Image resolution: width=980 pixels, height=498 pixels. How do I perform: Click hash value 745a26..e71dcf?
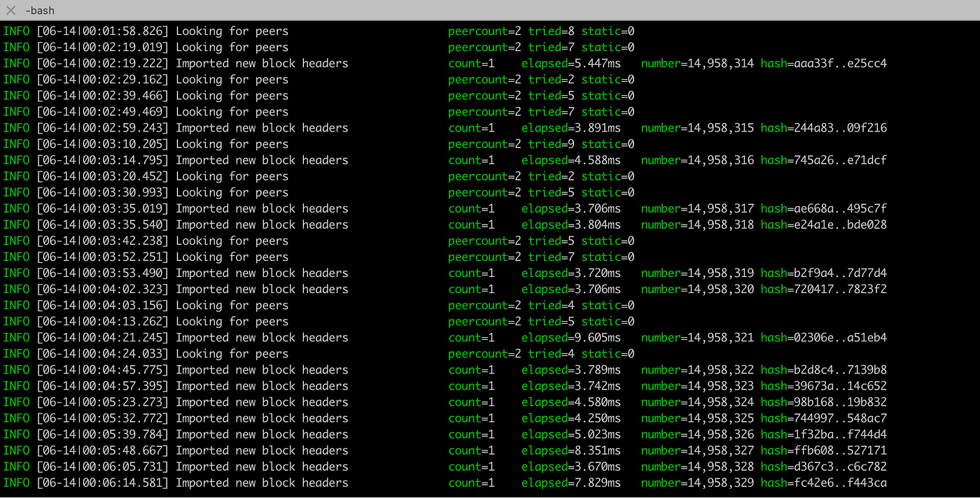click(x=839, y=160)
